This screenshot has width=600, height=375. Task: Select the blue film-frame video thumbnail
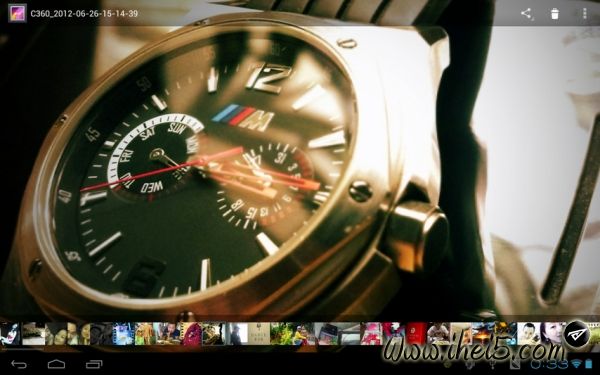123,334
